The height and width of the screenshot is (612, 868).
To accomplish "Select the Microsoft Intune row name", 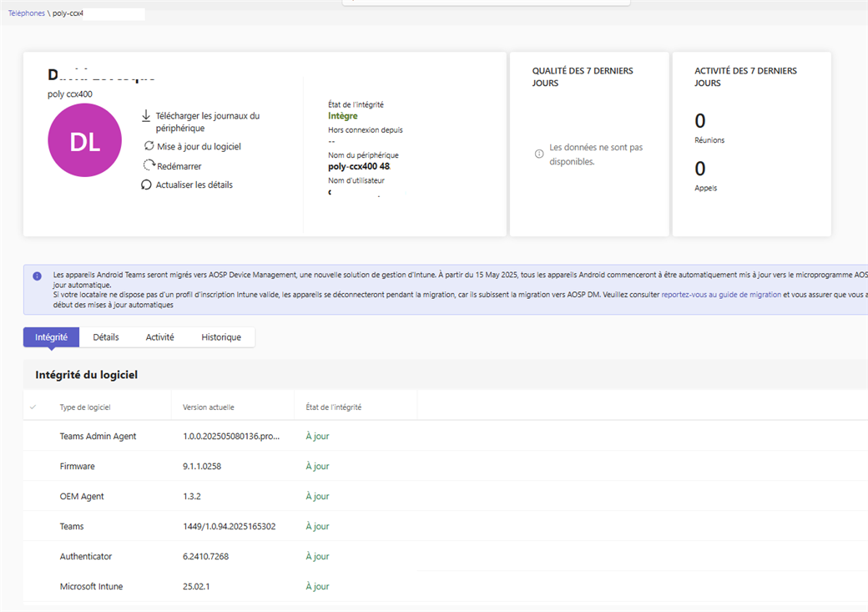I will 91,586.
